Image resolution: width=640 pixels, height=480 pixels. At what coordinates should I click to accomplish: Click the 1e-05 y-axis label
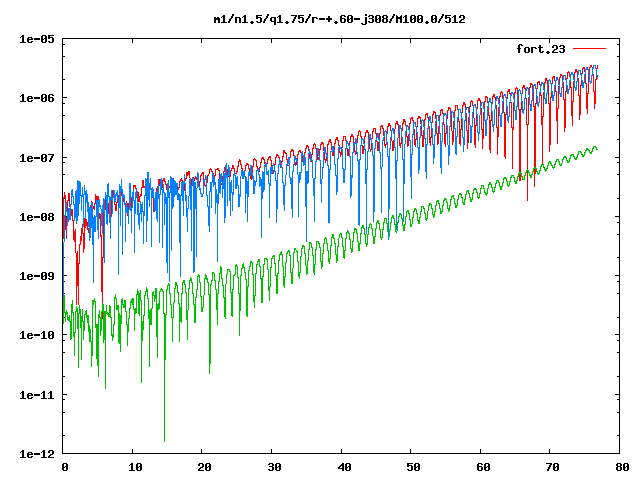click(x=37, y=39)
